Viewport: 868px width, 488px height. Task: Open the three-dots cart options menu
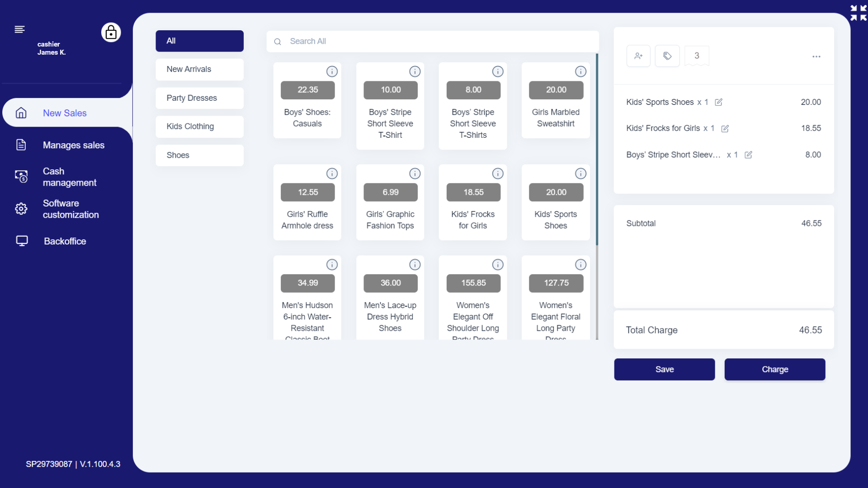pyautogui.click(x=816, y=56)
